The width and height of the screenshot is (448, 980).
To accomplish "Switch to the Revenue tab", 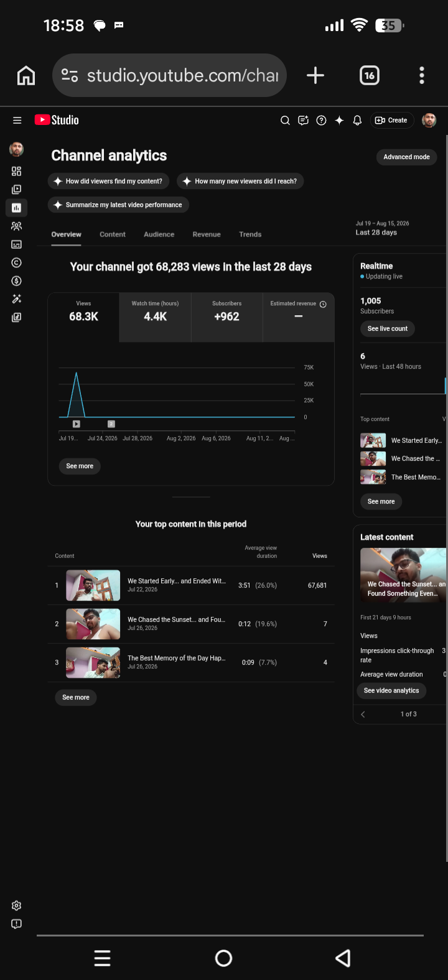I will pos(207,234).
